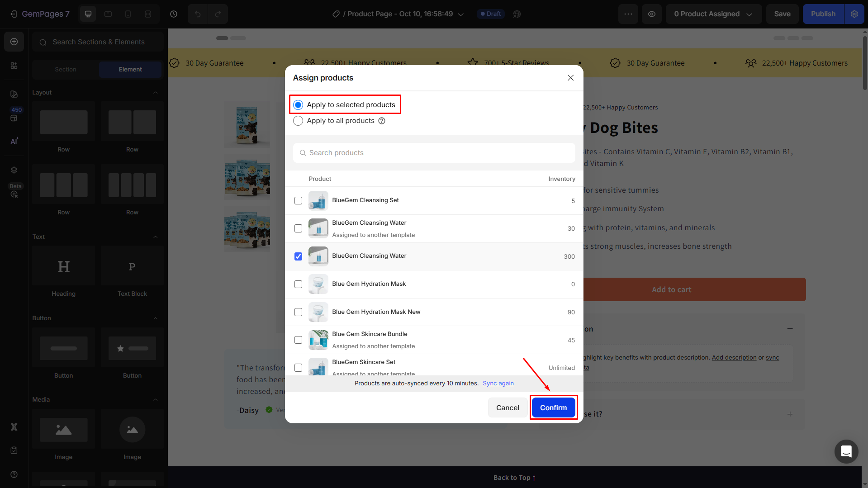Click the preview eye icon
Image resolution: width=868 pixels, height=488 pixels.
[x=651, y=14]
